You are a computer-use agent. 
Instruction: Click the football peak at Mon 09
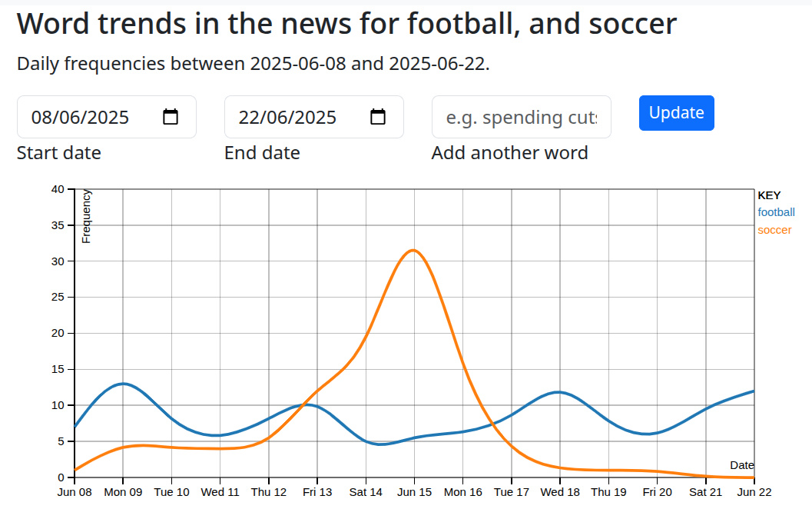point(123,384)
